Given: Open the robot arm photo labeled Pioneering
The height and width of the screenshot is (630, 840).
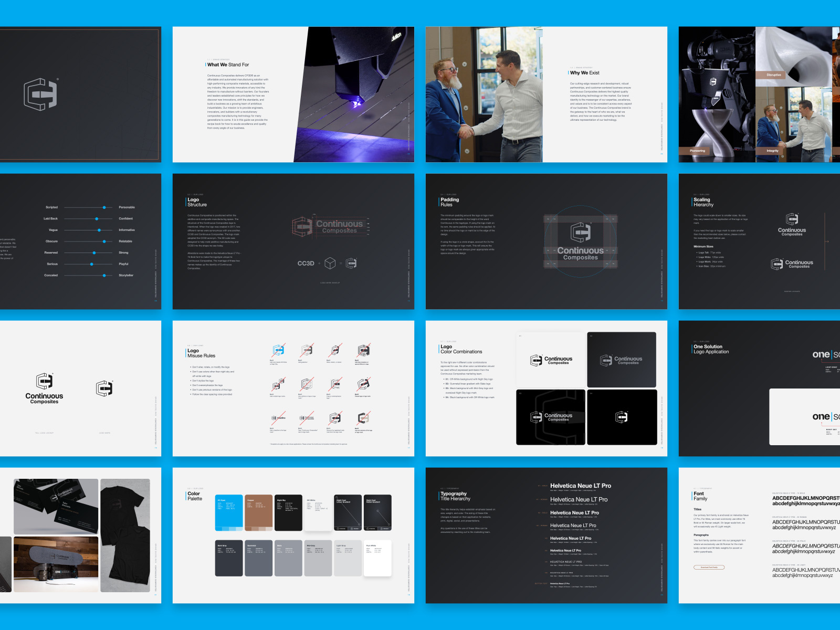Looking at the screenshot, I should (x=717, y=94).
